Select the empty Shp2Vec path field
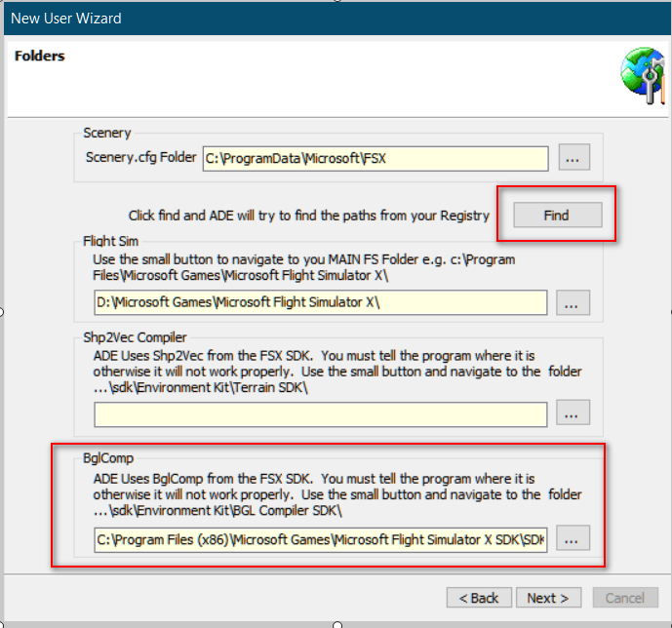The width and height of the screenshot is (672, 628). coord(320,413)
